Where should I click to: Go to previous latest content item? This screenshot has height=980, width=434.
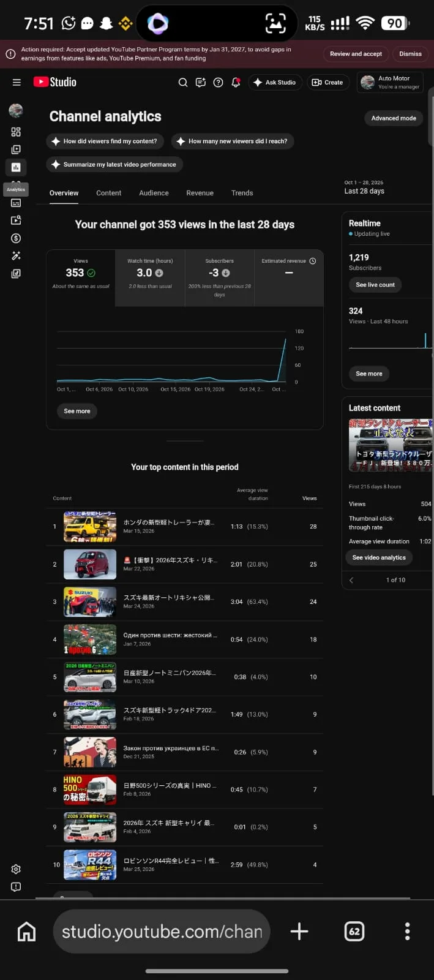click(x=351, y=580)
